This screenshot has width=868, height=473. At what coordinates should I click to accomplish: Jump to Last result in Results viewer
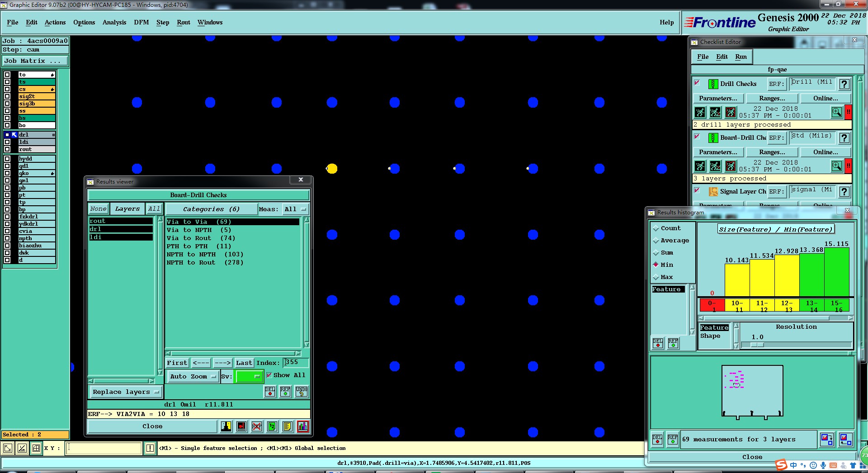click(x=244, y=363)
